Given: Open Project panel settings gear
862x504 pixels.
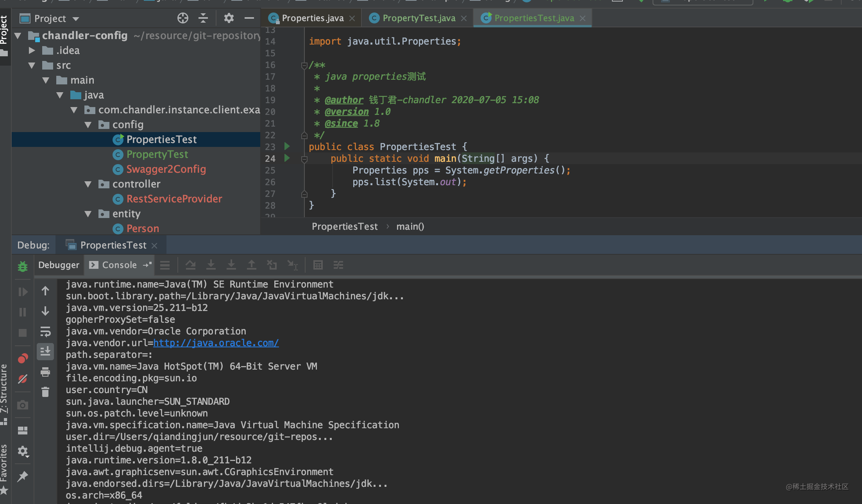Looking at the screenshot, I should pyautogui.click(x=229, y=18).
